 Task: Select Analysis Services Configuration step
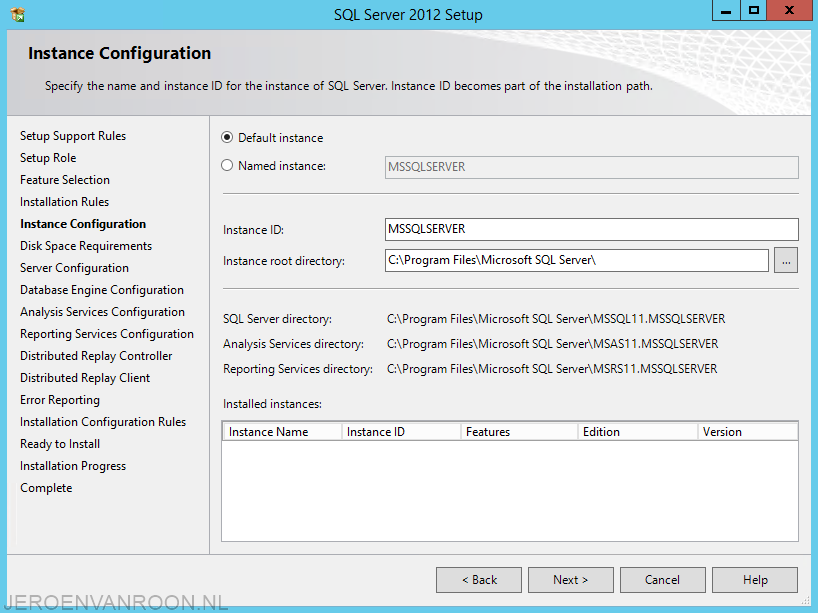102,312
